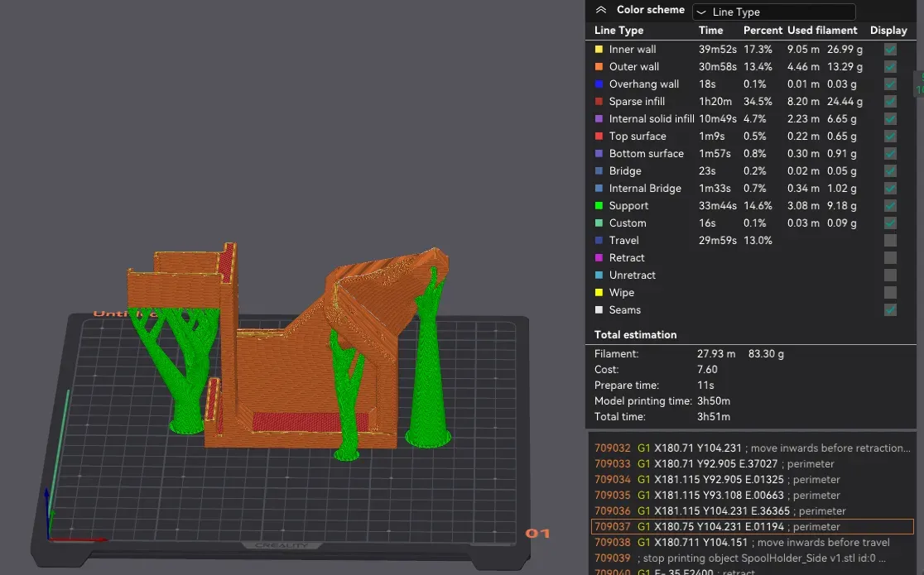
Task: Select G-code line 709032
Action: [x=752, y=448]
